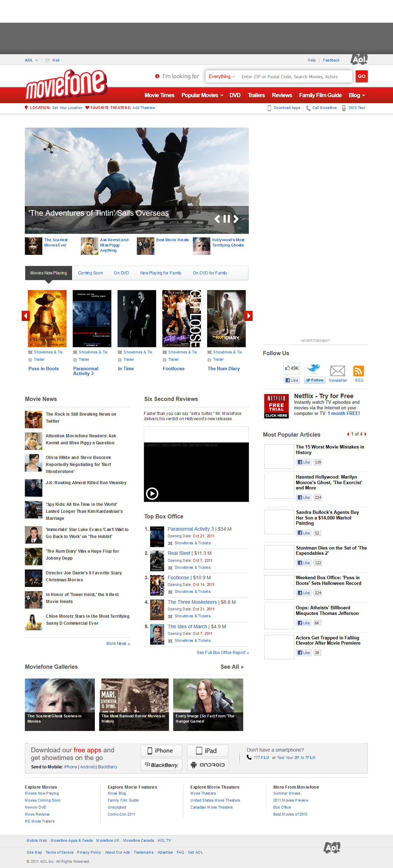The width and height of the screenshot is (393, 868).
Task: Go to previous slide in Tintin slideshow
Action: [217, 219]
